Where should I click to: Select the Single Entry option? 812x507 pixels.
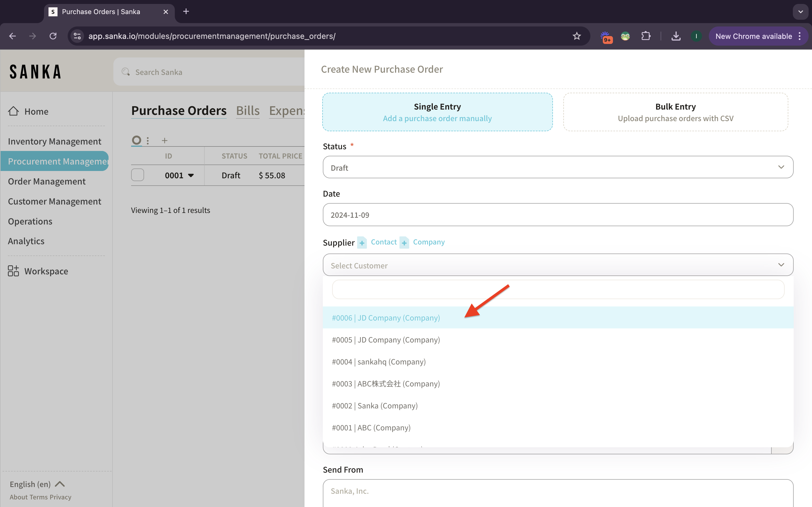pyautogui.click(x=437, y=112)
